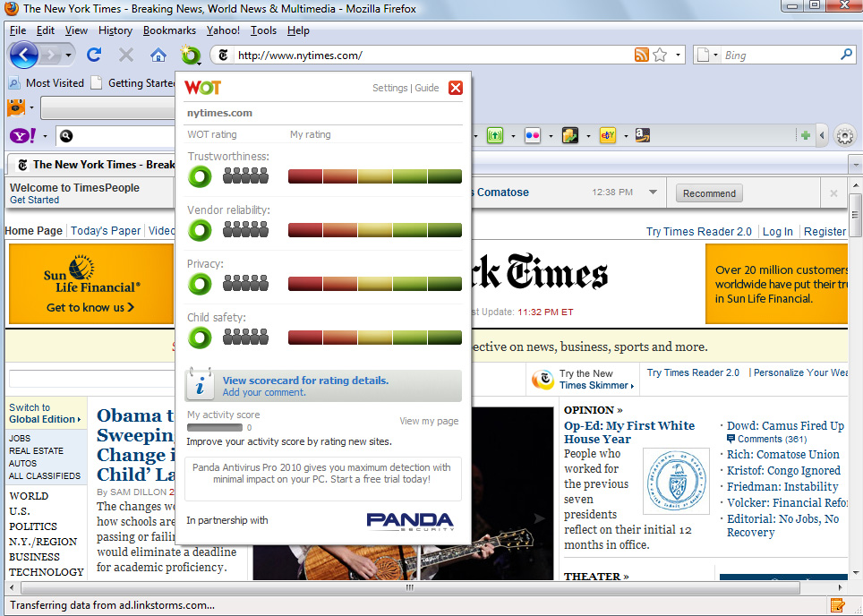Click the Bing search input field

coord(780,55)
